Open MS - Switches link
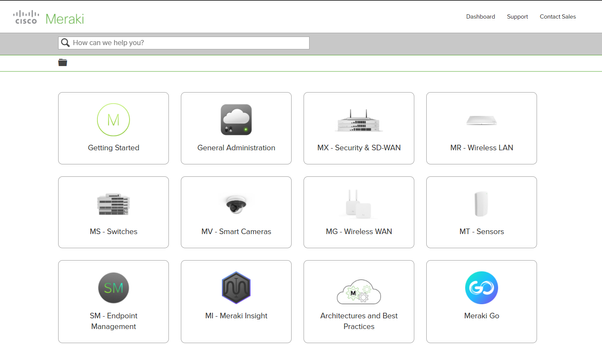This screenshot has width=602, height=363. pos(113,231)
